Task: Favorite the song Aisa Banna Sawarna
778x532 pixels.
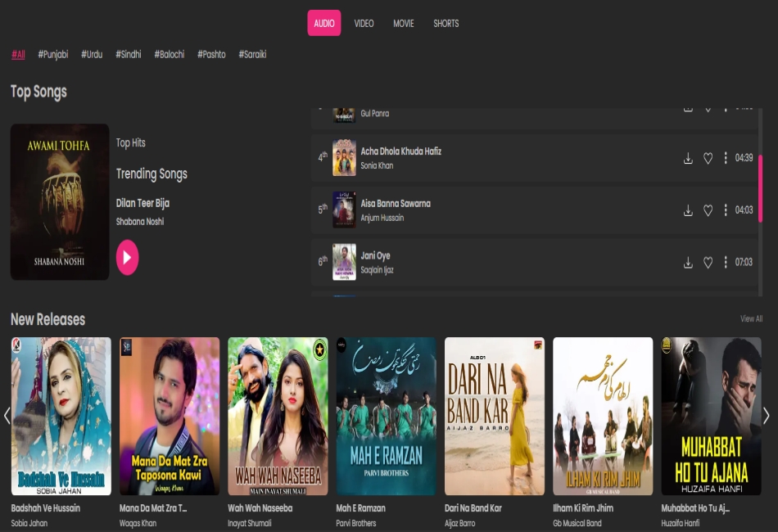Action: coord(708,210)
